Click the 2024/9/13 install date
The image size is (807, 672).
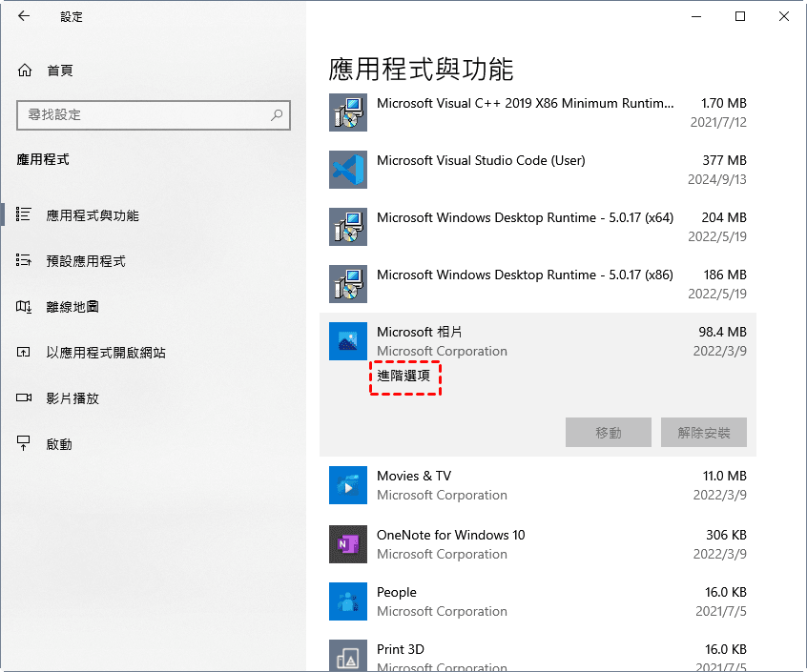coord(717,179)
